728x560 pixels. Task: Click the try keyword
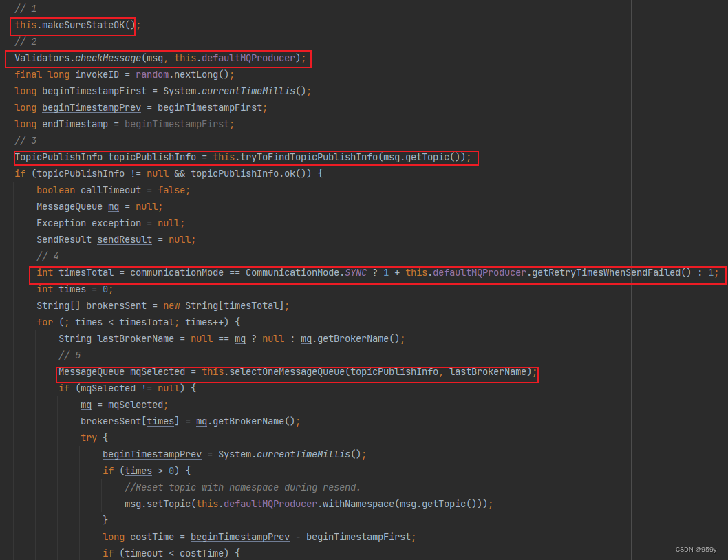click(x=89, y=438)
